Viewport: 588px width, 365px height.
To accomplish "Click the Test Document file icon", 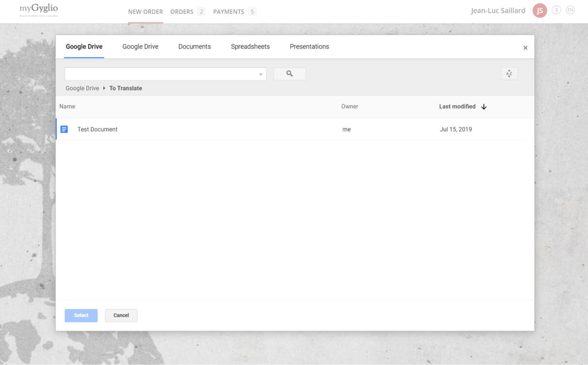I will [x=64, y=129].
